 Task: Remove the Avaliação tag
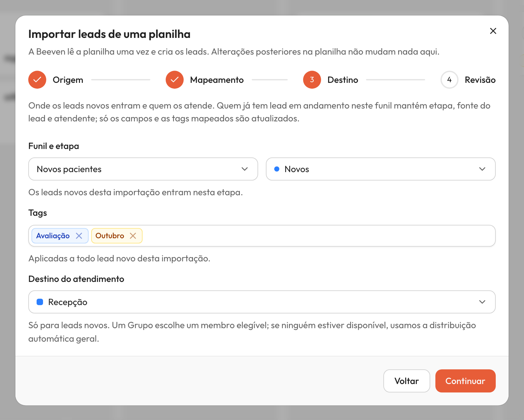[79, 236]
